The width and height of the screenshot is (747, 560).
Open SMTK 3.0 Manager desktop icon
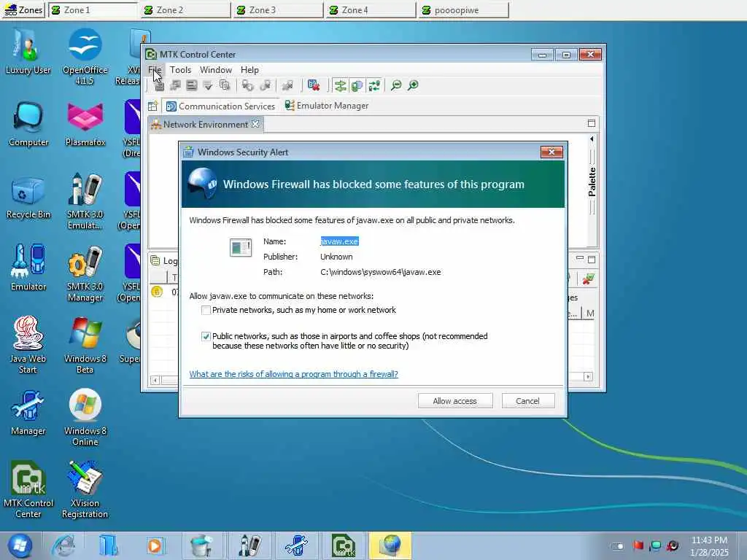point(85,274)
